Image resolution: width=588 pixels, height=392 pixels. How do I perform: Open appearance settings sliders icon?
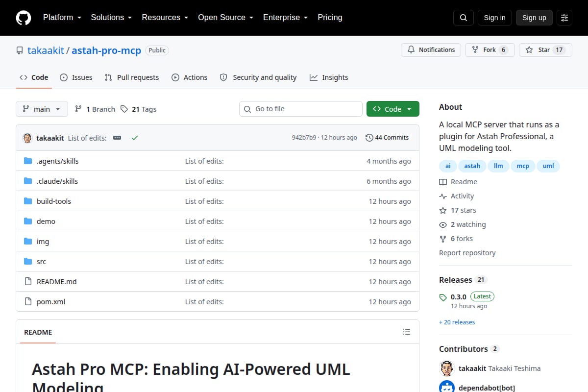point(564,18)
